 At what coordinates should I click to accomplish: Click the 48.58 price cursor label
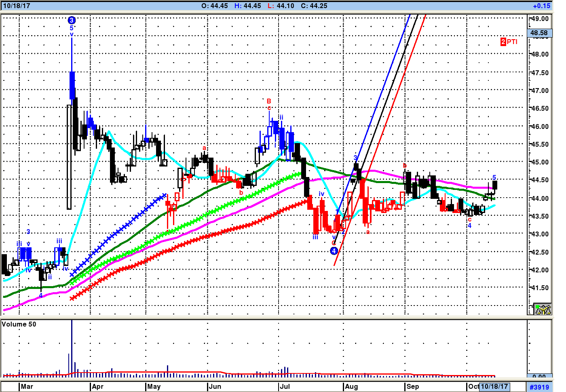(x=539, y=33)
